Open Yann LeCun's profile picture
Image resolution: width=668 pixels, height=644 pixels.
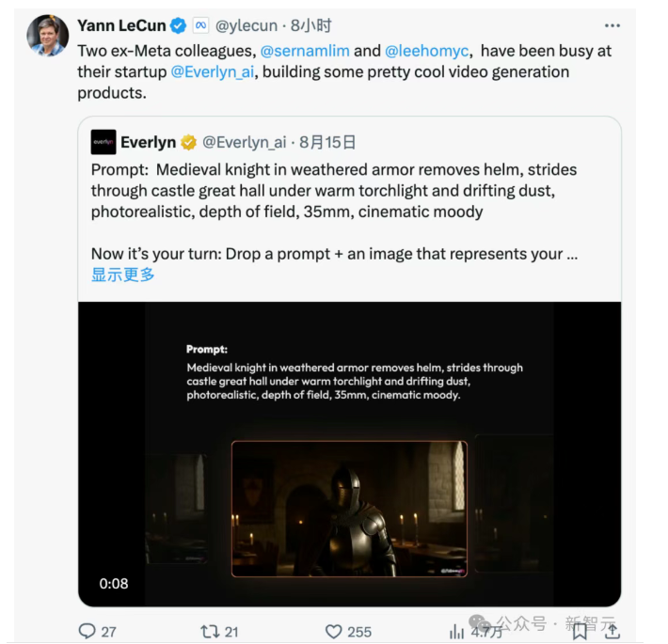click(x=48, y=35)
